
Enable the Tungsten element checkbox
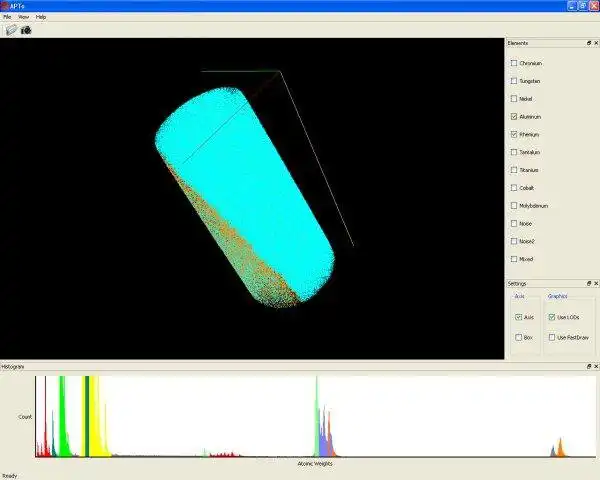coord(514,81)
